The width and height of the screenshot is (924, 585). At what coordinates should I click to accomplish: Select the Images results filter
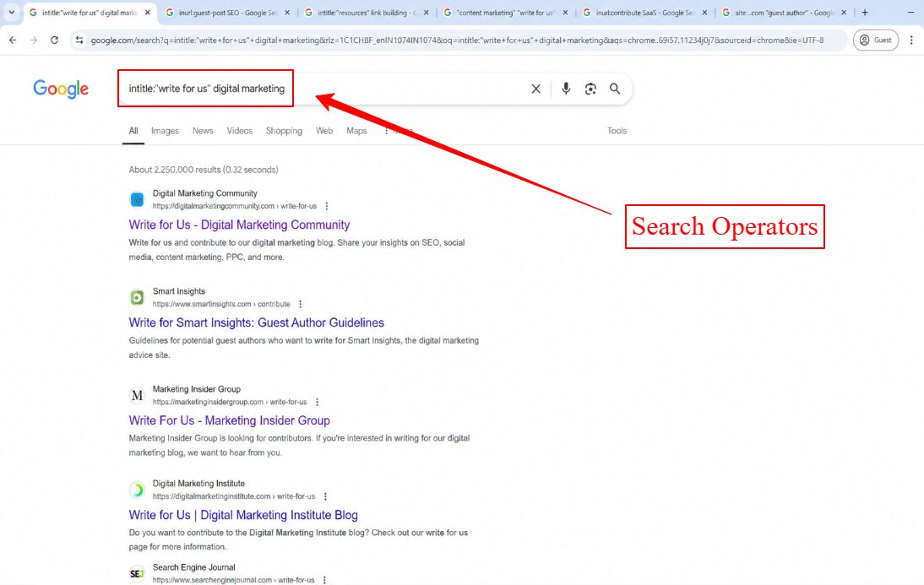tap(165, 131)
